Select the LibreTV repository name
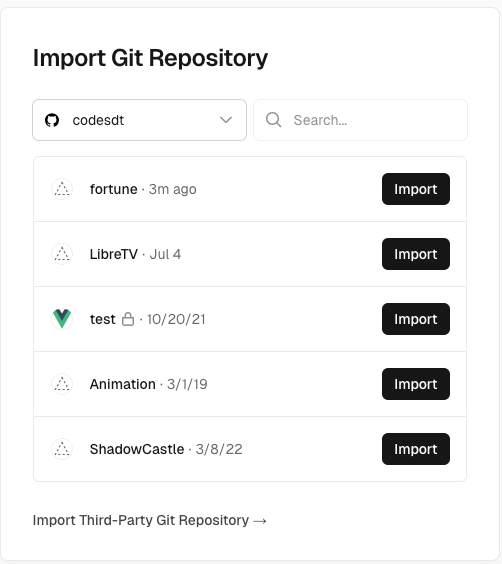502x564 pixels. (114, 254)
